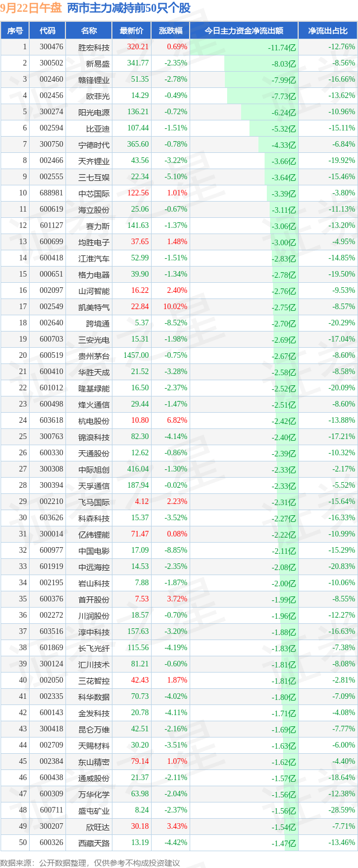Click stock name 江淮汽车
The width and height of the screenshot is (358, 868).
94,258
